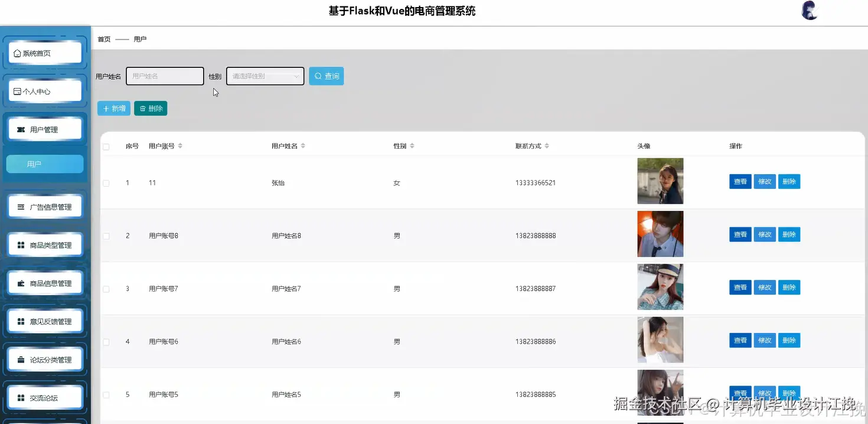The width and height of the screenshot is (868, 424).
Task: Open 系统首页 in the sidebar
Action: pyautogui.click(x=45, y=53)
